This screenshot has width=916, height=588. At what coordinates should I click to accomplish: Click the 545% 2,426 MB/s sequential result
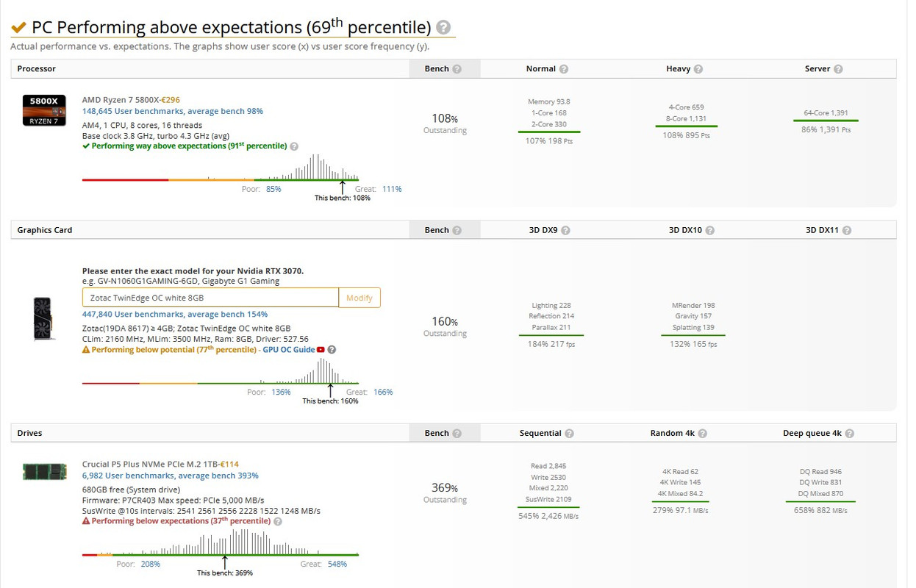[548, 516]
